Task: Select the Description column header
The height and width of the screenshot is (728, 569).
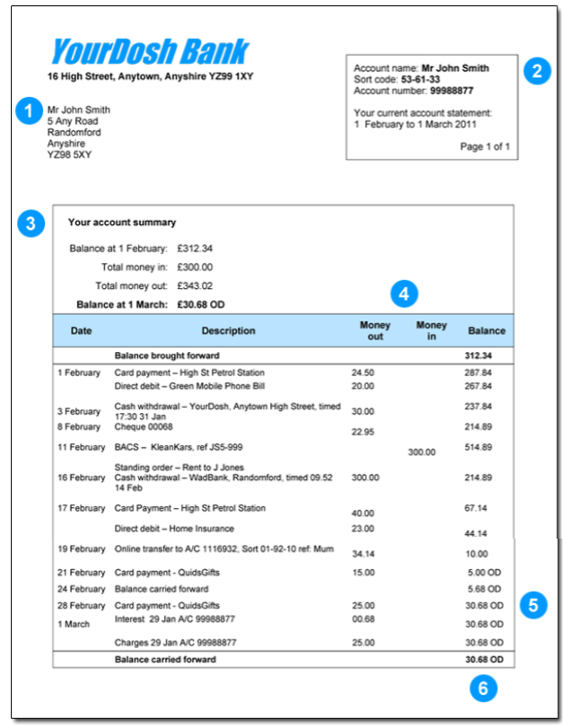Action: coord(228,330)
